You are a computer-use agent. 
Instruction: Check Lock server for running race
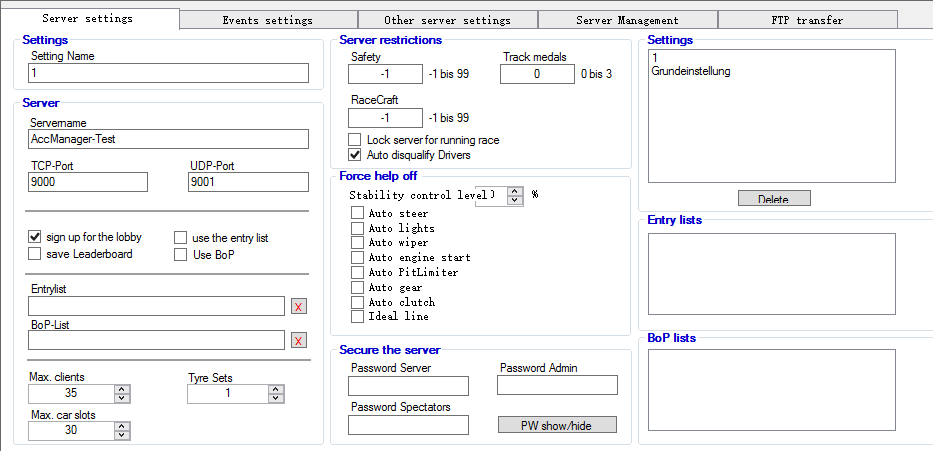pos(355,140)
